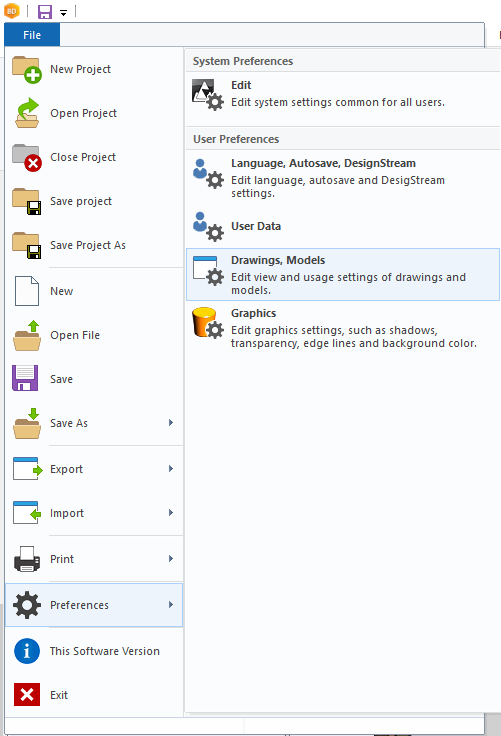The width and height of the screenshot is (501, 736).
Task: Expand the Print submenu arrow
Action: pos(171,559)
